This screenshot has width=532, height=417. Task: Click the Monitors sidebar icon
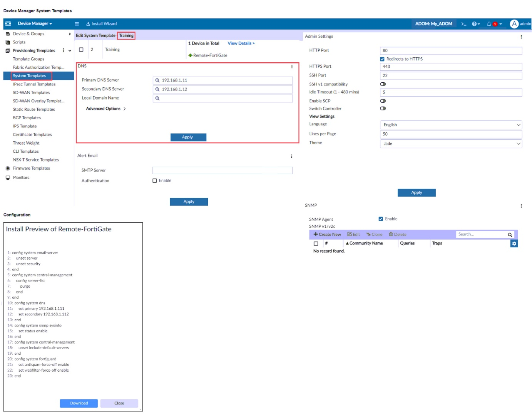(8, 178)
